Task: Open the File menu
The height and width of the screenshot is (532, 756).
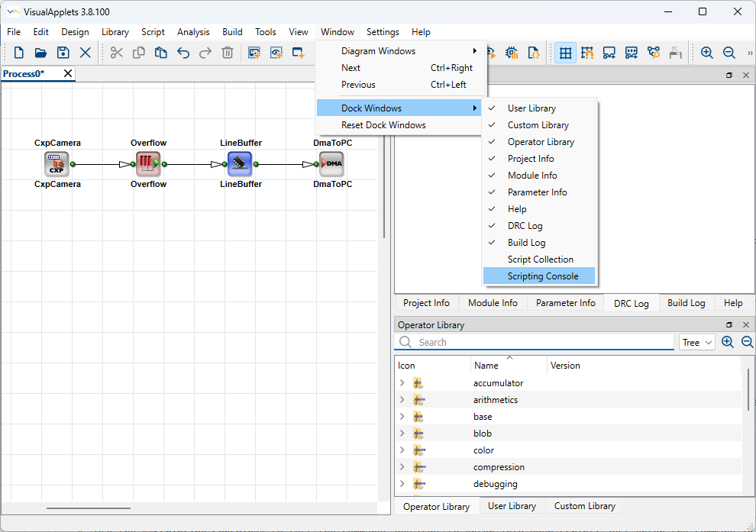Action: [x=14, y=32]
